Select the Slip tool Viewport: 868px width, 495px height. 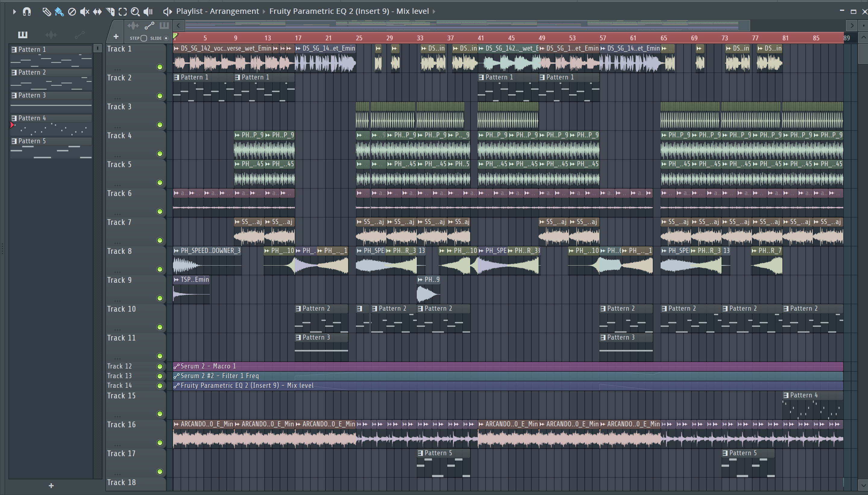97,11
